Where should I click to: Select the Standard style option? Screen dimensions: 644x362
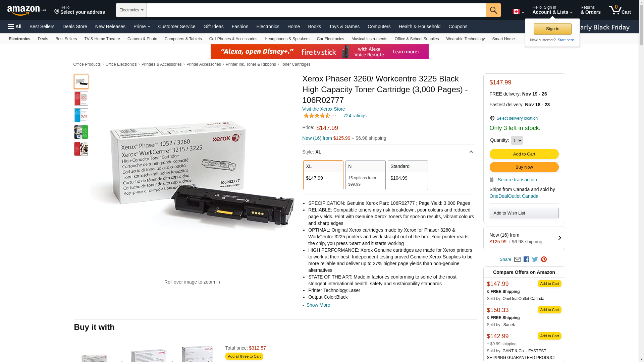click(x=408, y=175)
